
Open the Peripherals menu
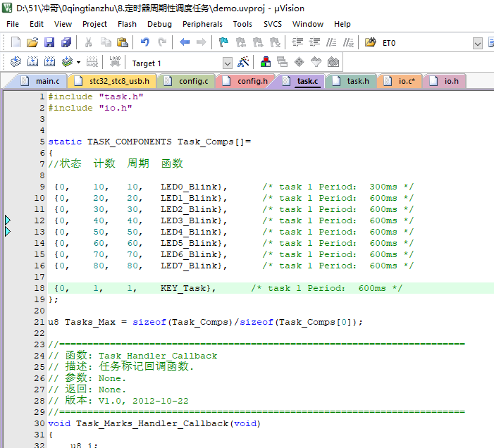coord(202,24)
